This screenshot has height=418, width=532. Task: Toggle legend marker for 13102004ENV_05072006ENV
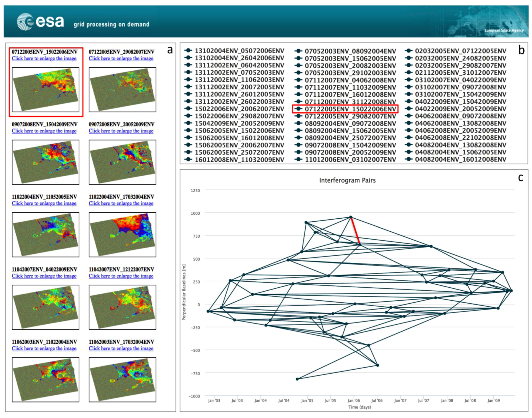pyautogui.click(x=188, y=51)
